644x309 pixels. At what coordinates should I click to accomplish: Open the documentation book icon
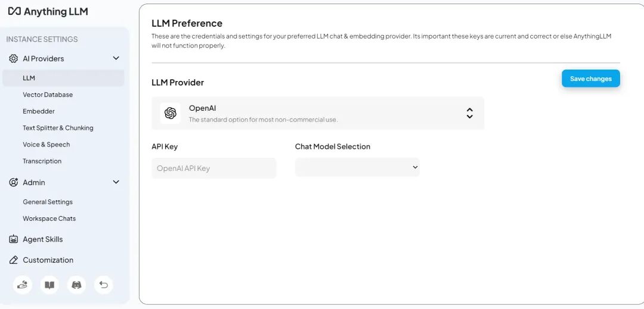pyautogui.click(x=49, y=285)
